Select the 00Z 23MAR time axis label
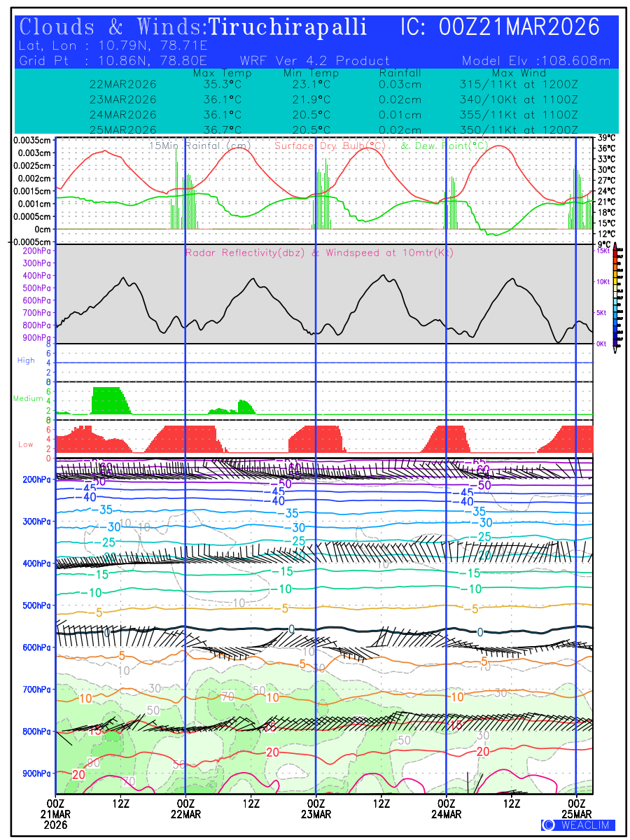The width and height of the screenshot is (630, 840). click(x=316, y=808)
